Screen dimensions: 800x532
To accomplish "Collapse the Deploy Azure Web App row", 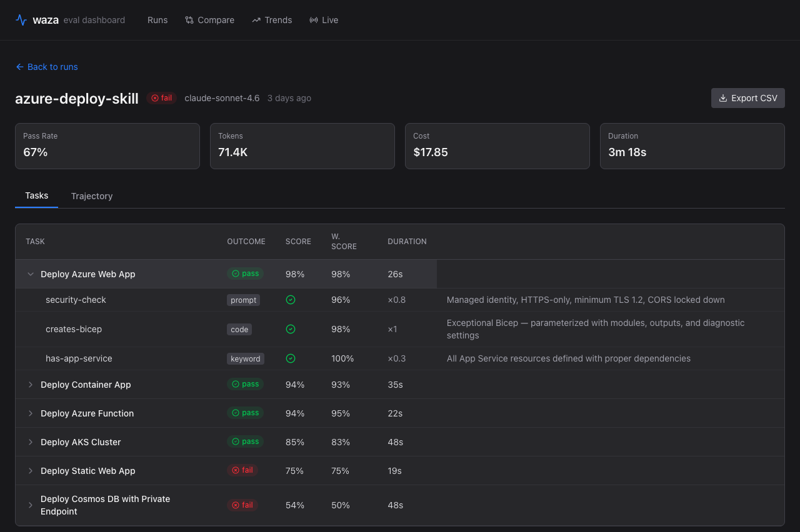I will (x=30, y=274).
